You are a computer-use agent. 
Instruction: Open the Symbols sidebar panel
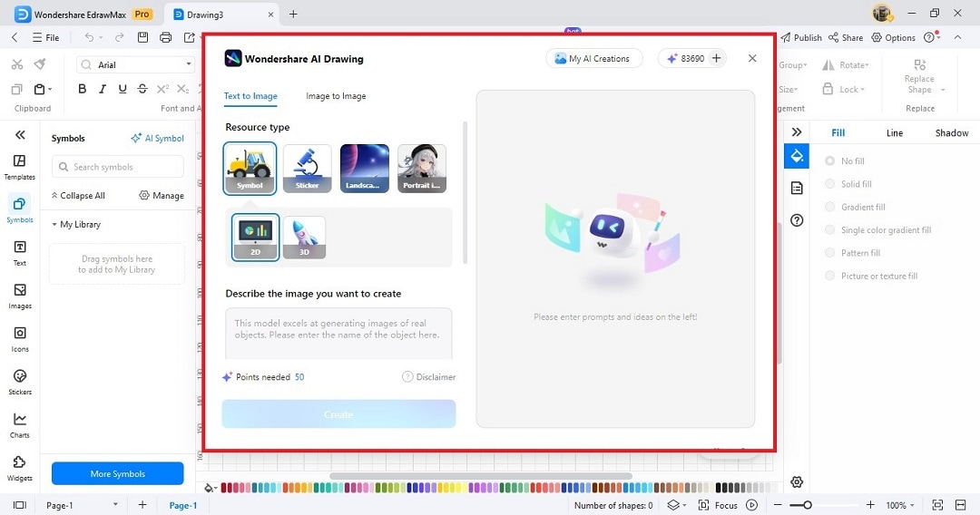(19, 209)
